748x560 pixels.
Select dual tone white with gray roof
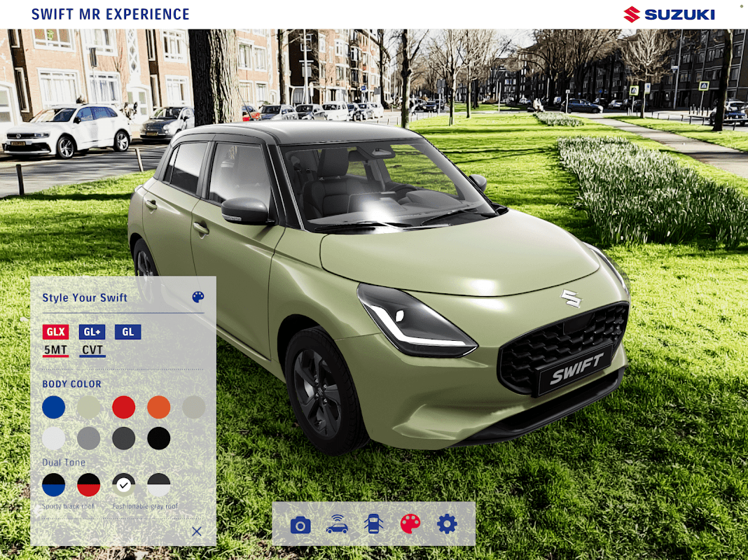pos(159,484)
